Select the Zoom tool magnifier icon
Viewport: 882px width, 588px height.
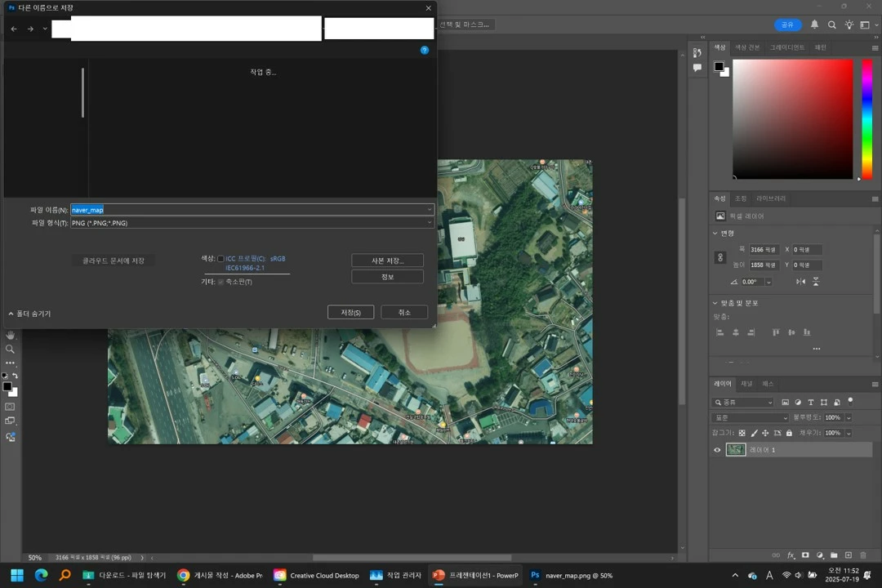pyautogui.click(x=10, y=349)
